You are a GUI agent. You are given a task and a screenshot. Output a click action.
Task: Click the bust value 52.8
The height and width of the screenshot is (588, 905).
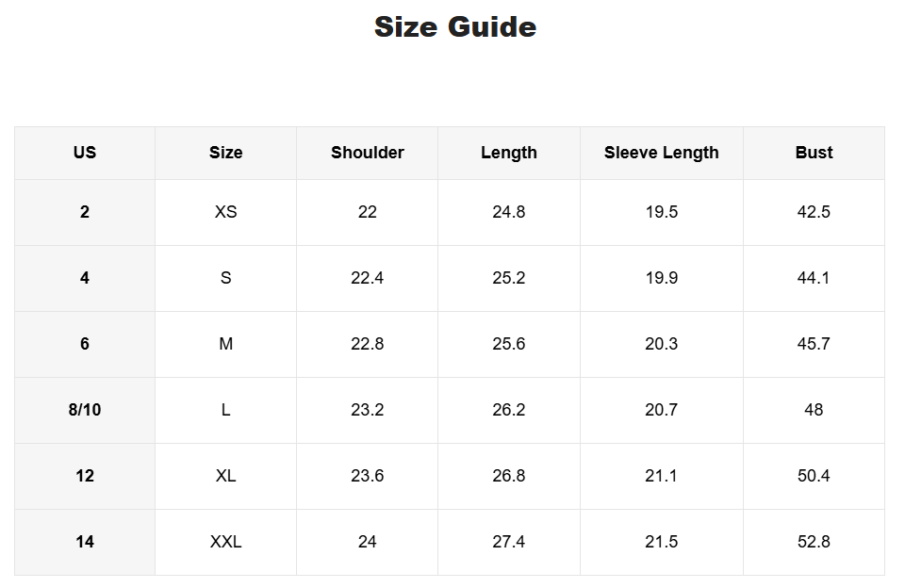tap(814, 542)
